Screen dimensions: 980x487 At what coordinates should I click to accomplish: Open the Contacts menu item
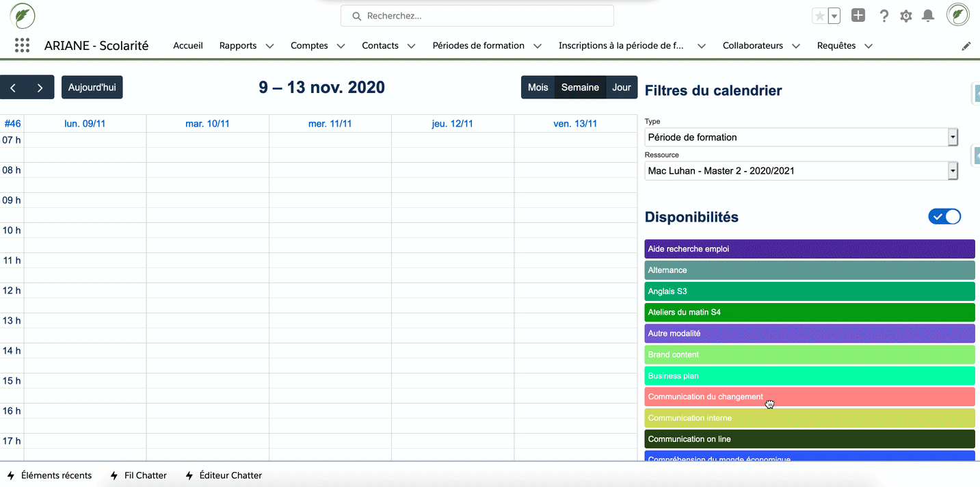tap(380, 45)
